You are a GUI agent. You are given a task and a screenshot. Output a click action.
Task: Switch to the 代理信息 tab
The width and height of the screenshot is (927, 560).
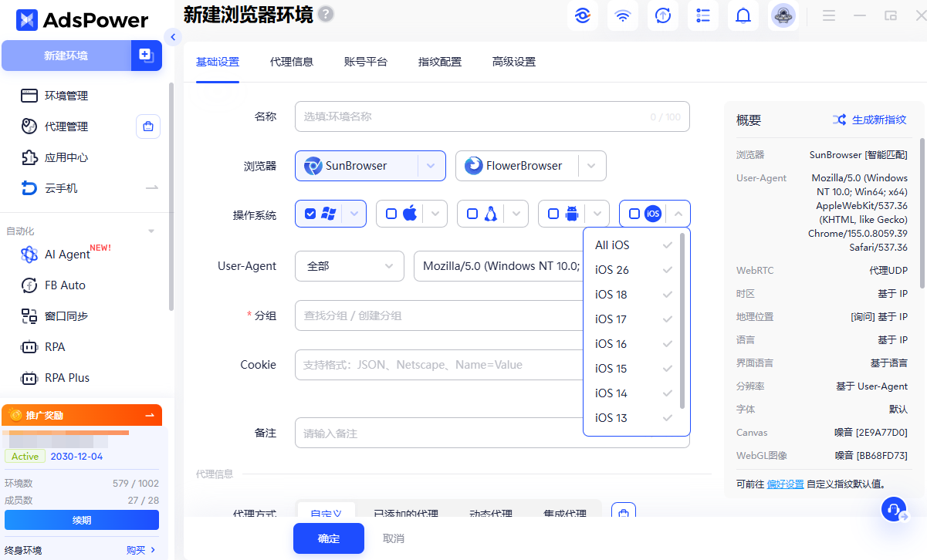coord(292,62)
